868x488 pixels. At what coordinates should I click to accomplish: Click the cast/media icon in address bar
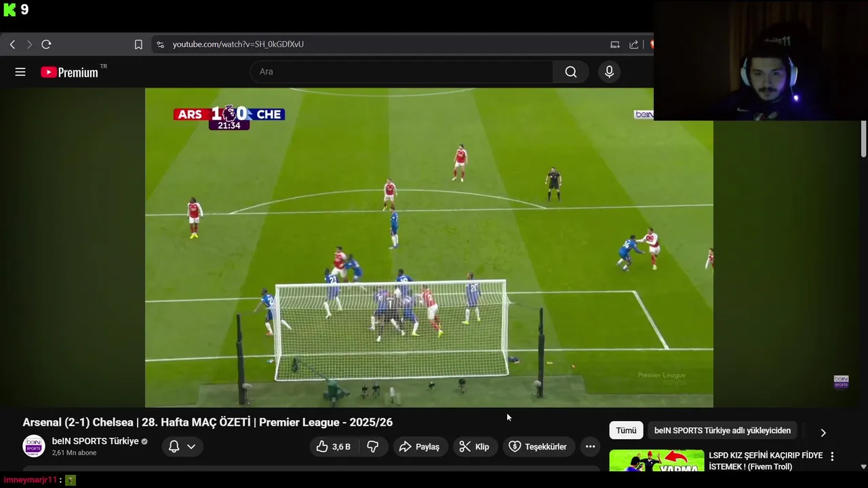click(615, 45)
